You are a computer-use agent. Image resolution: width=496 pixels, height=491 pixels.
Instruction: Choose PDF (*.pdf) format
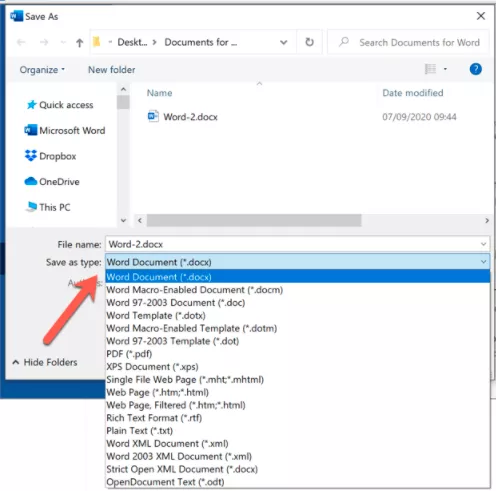tap(298, 354)
